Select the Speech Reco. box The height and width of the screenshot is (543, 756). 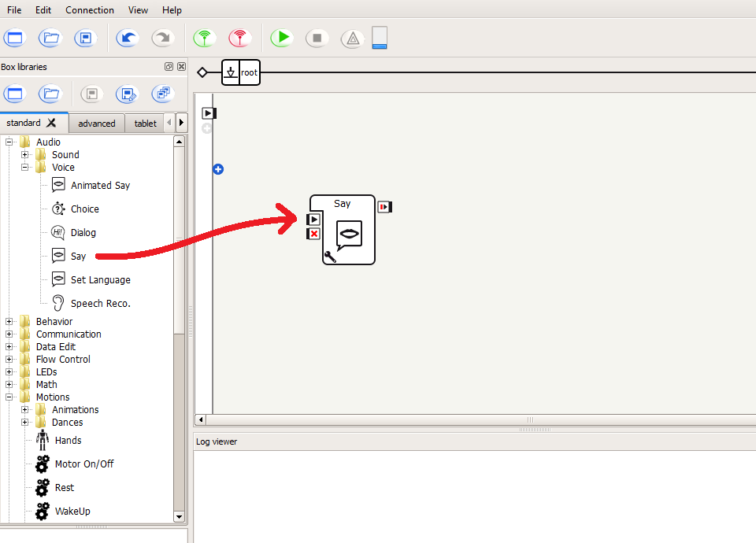(100, 304)
